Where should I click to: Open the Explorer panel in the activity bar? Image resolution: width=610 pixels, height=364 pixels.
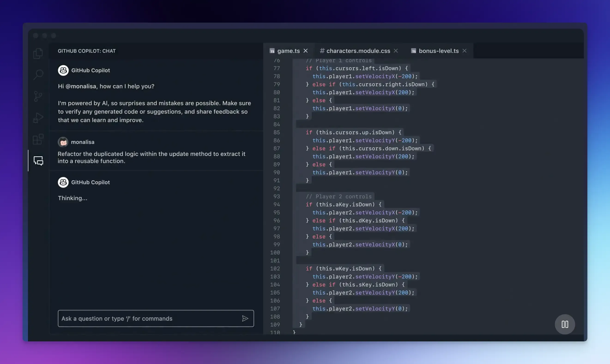(x=38, y=54)
